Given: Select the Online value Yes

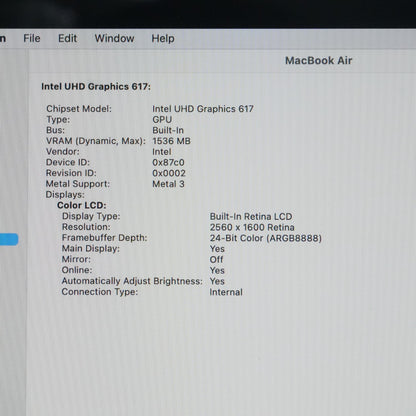Looking at the screenshot, I should coord(217,270).
